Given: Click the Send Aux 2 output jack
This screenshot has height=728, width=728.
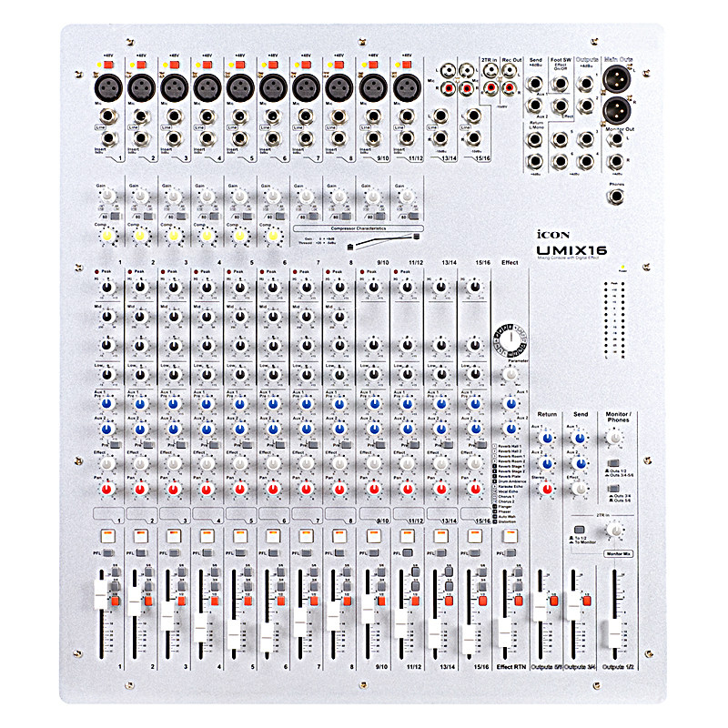Looking at the screenshot, I should point(535,106).
